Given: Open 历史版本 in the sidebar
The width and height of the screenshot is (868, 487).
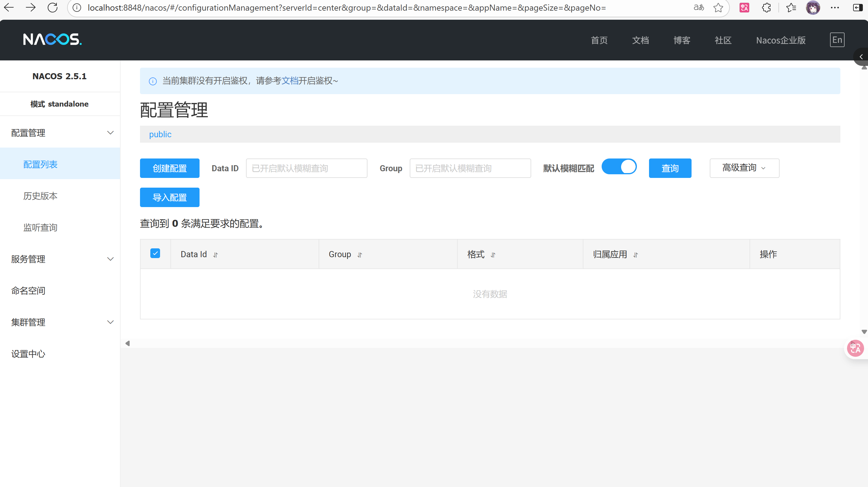Looking at the screenshot, I should (40, 196).
